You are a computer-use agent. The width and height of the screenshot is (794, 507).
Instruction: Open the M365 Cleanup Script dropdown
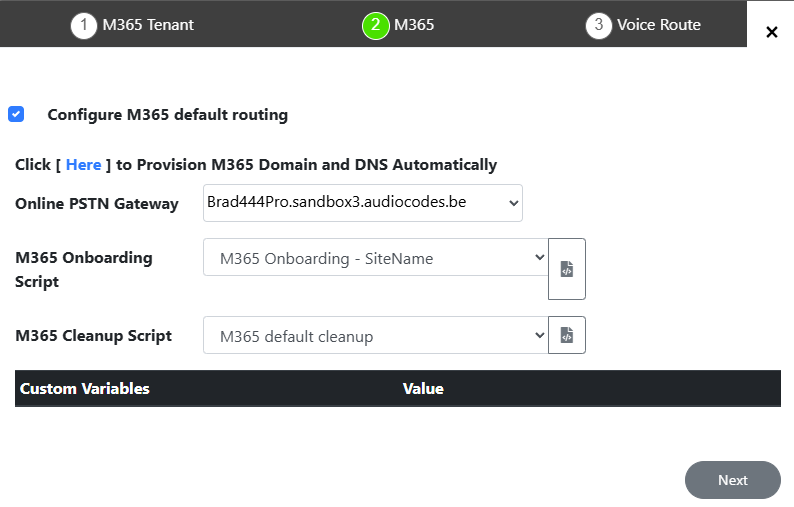[x=375, y=336]
